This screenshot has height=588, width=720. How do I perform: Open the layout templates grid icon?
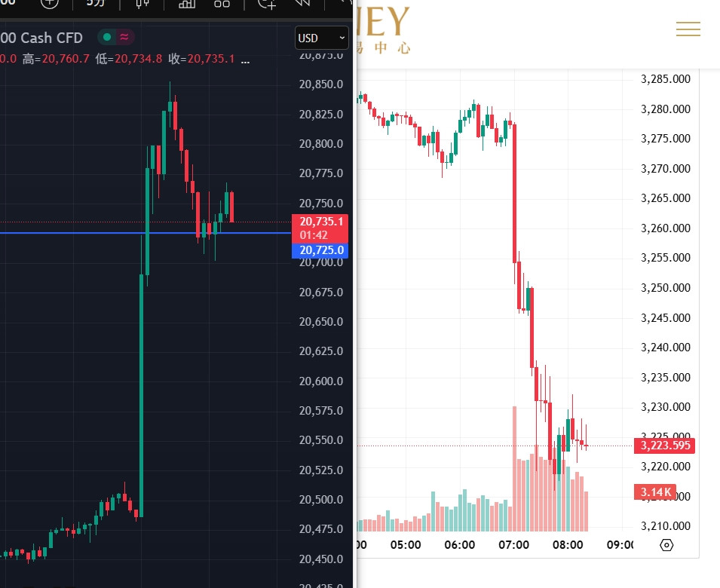point(222,3)
